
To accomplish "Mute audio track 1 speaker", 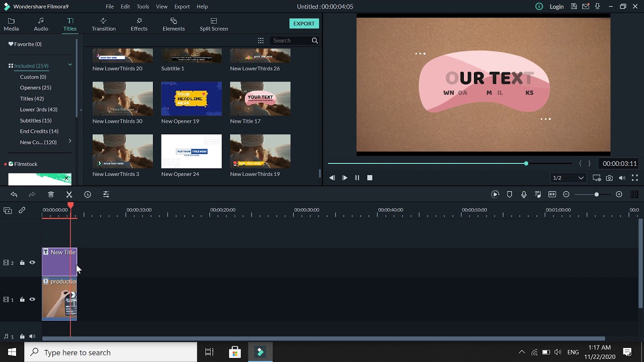I will 32,336.
